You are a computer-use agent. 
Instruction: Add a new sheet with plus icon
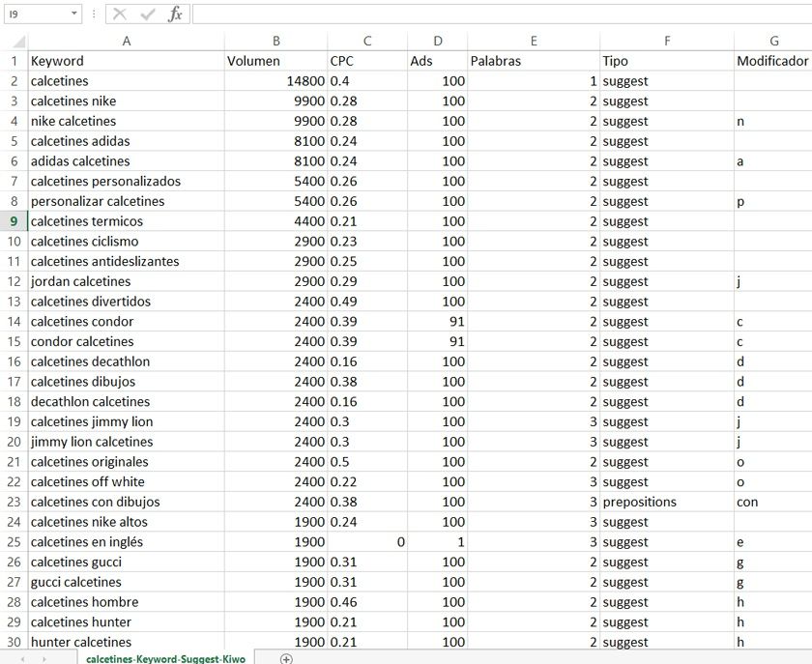(286, 658)
